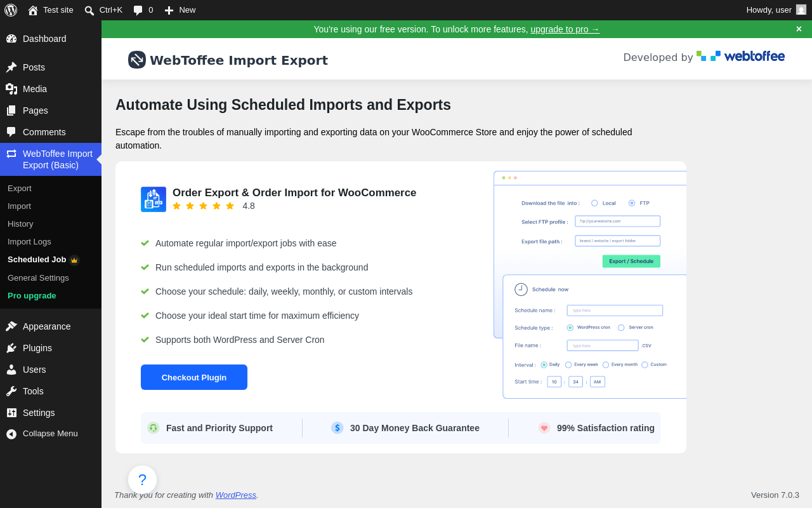Open the Tools menu in the sidebar
Image resolution: width=812 pixels, height=508 pixels.
pyautogui.click(x=51, y=391)
